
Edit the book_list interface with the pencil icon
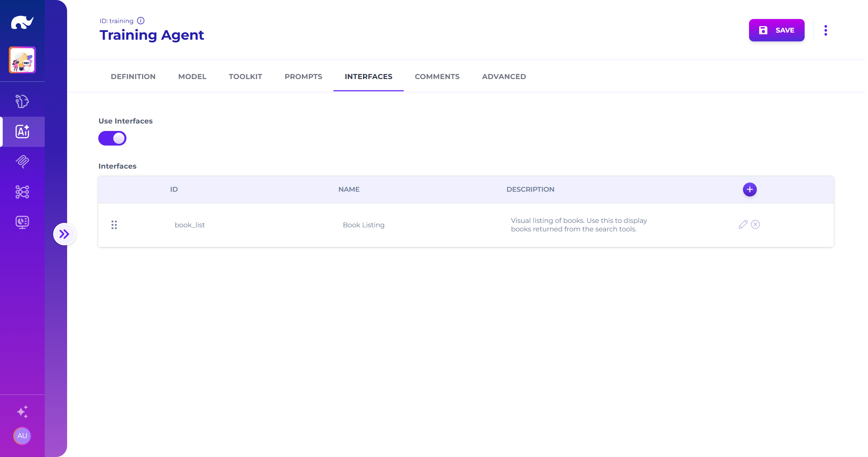743,225
